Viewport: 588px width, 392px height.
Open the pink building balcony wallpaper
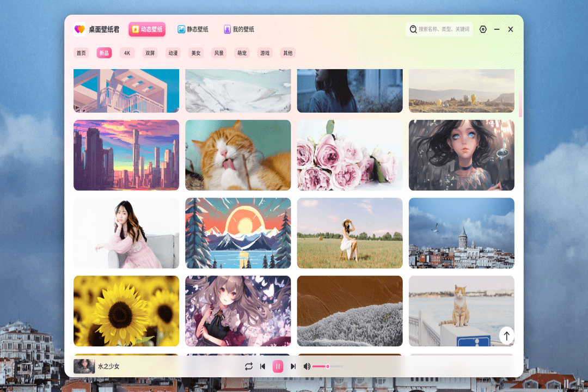coord(126,91)
